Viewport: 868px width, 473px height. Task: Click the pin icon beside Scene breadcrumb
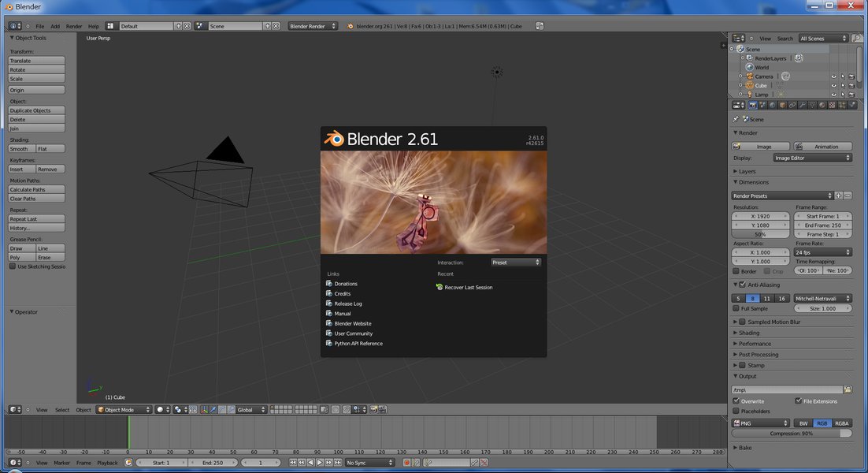pos(736,119)
